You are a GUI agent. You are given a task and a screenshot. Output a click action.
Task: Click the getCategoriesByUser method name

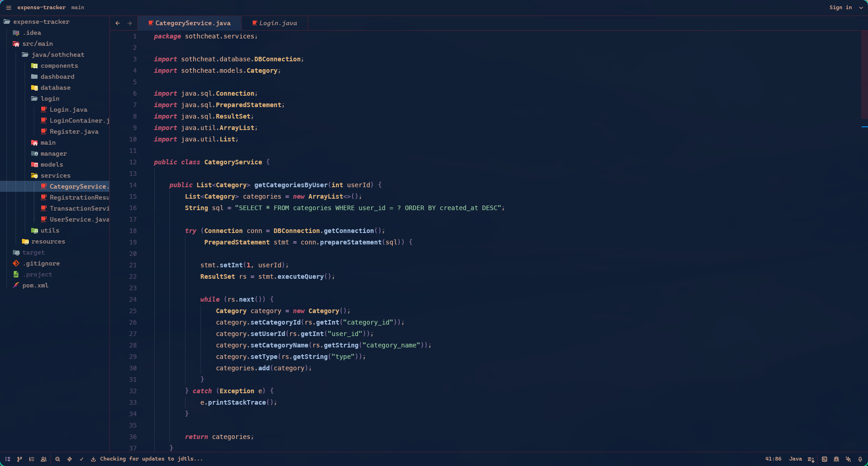291,185
